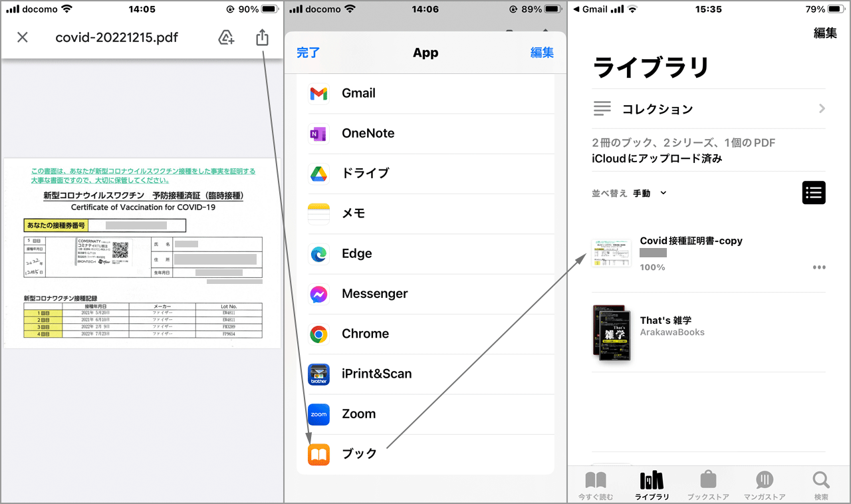
Task: Switch to ブックストア tab
Action: (x=708, y=485)
